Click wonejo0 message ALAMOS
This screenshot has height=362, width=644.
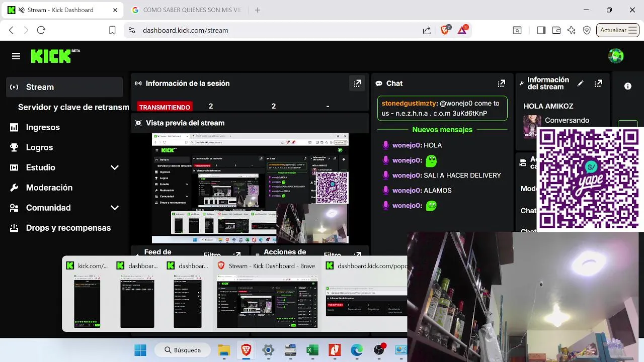tap(417, 191)
